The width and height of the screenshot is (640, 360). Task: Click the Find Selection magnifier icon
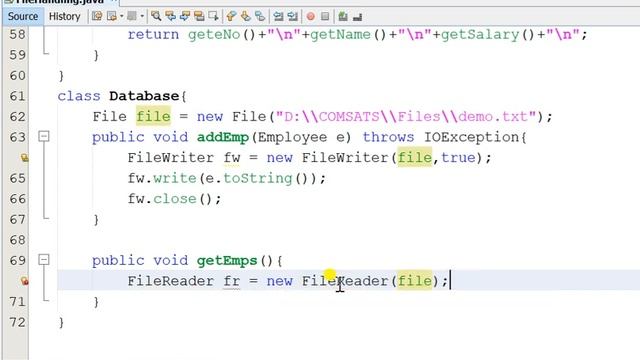156,16
